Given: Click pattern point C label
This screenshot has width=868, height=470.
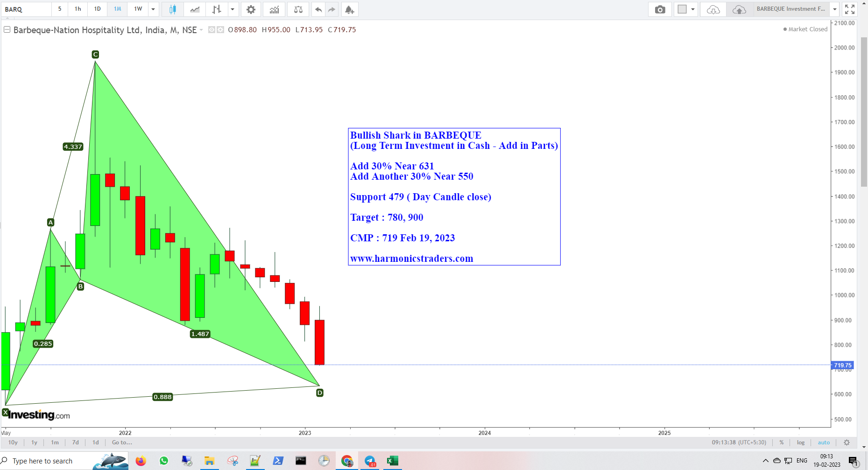Looking at the screenshot, I should click(95, 55).
